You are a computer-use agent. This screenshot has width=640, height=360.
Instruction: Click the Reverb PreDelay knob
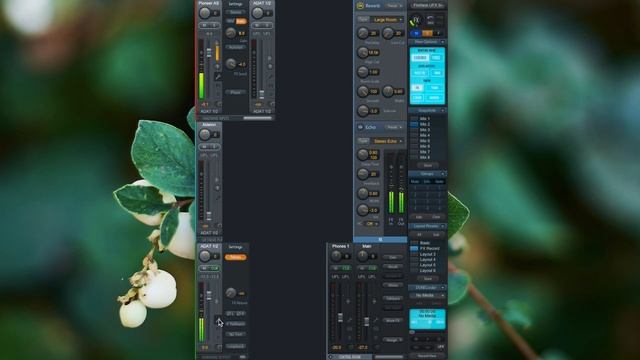click(x=362, y=33)
